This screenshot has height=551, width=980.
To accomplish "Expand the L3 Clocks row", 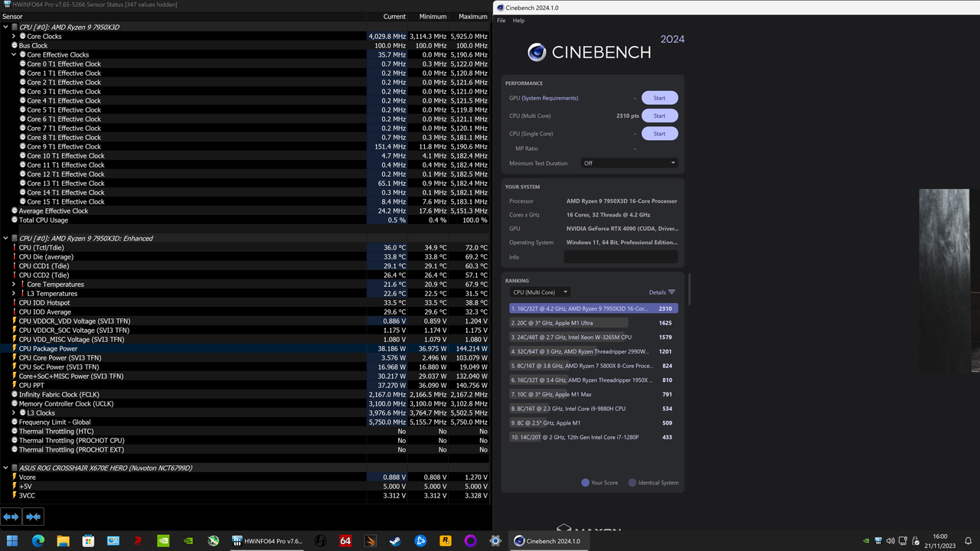I will tap(14, 412).
